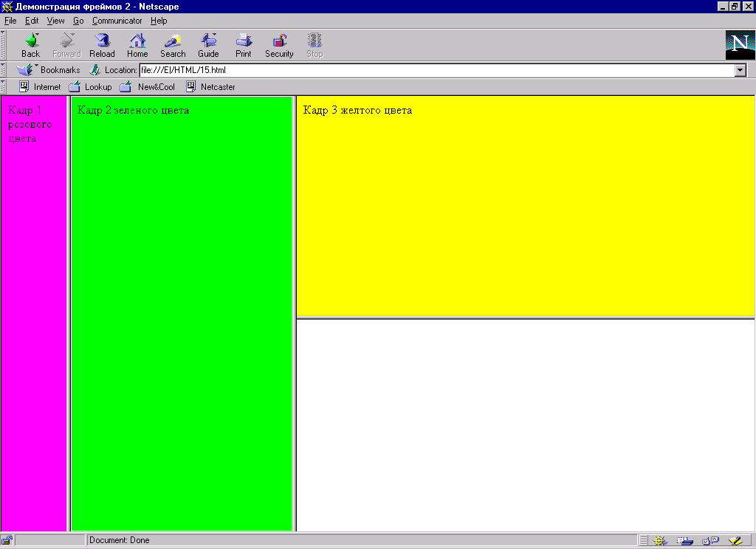Click "Document: Done" status text
Image resolution: width=756 pixels, height=549 pixels.
pos(119,540)
